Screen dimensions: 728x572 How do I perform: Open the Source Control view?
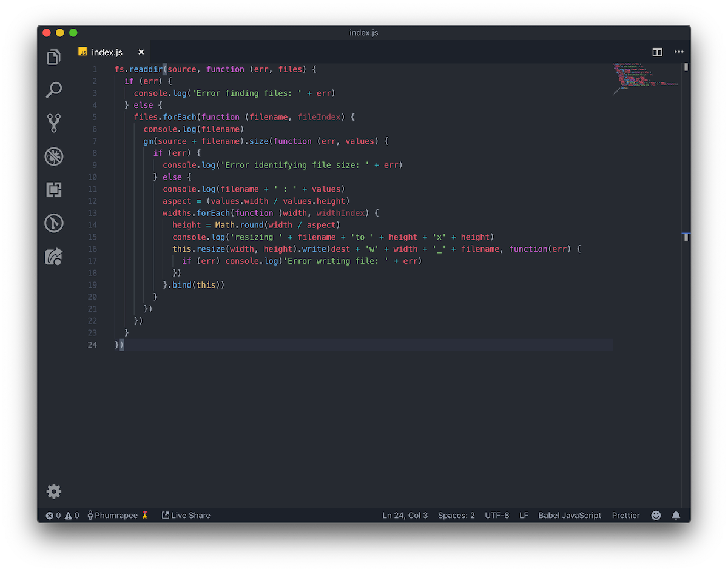point(54,123)
